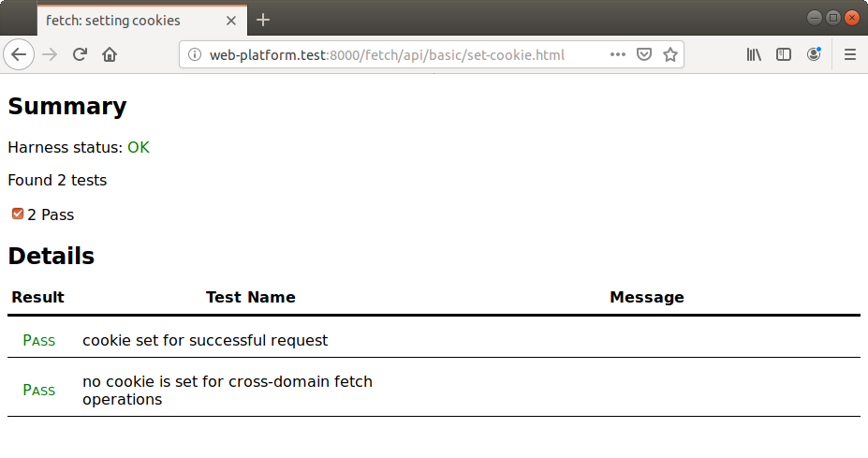Image resolution: width=868 pixels, height=458 pixels.
Task: Save page to Pocket
Action: click(x=643, y=54)
